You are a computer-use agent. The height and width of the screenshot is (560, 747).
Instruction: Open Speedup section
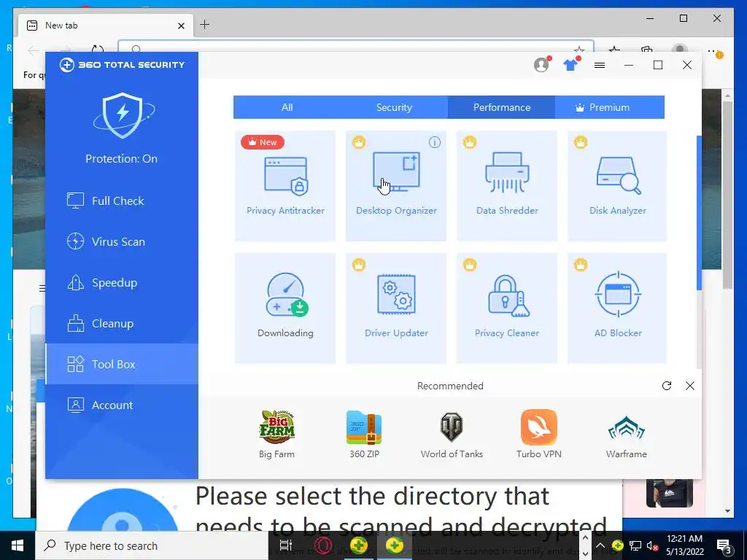122,282
